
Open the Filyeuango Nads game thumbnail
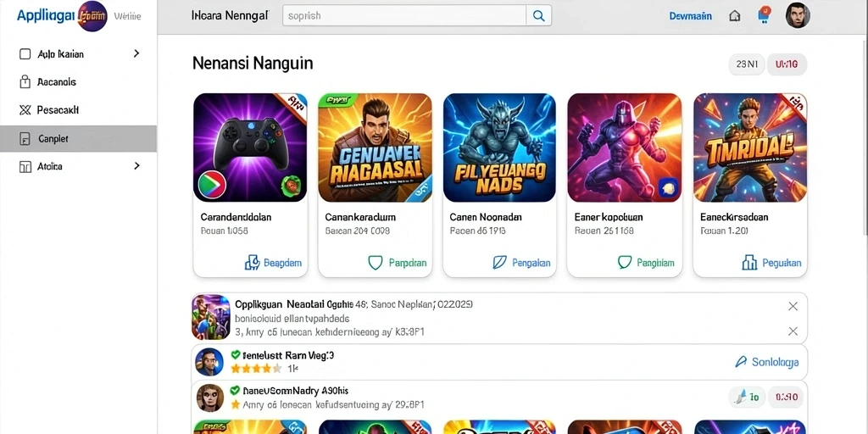pos(499,147)
